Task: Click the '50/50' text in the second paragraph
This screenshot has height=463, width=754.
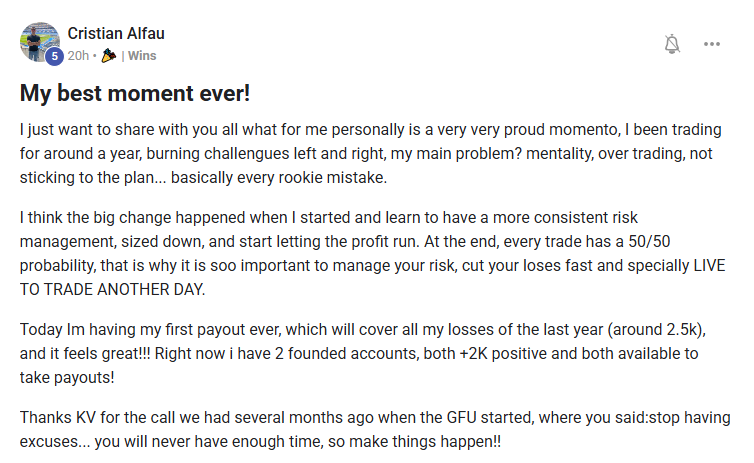Action: (x=649, y=241)
